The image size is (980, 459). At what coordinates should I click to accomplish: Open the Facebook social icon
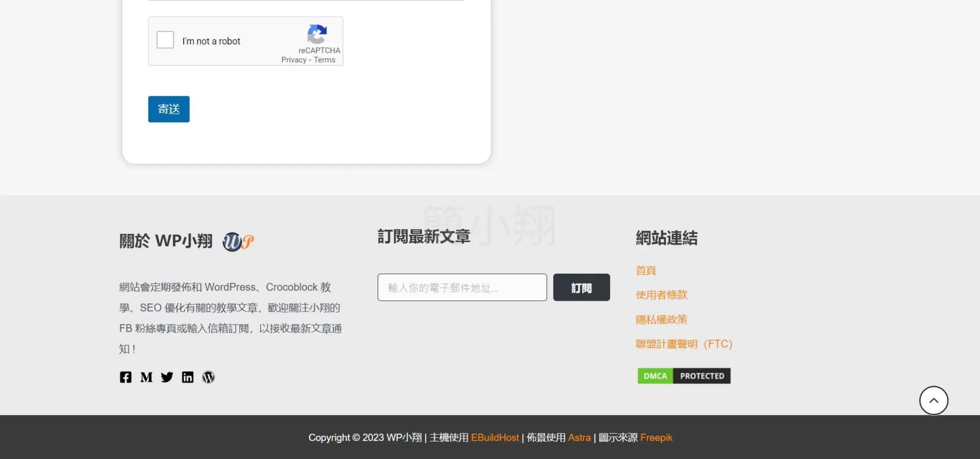126,377
